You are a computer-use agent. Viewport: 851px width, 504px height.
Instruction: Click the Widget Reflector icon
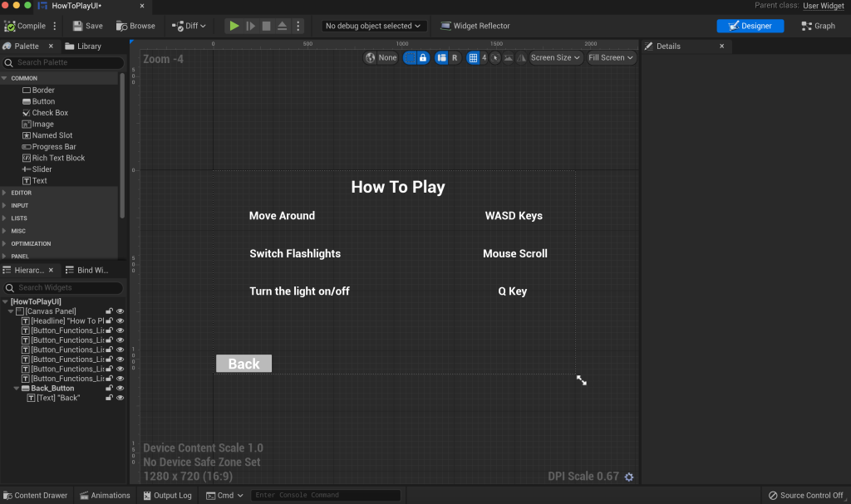[x=445, y=26]
